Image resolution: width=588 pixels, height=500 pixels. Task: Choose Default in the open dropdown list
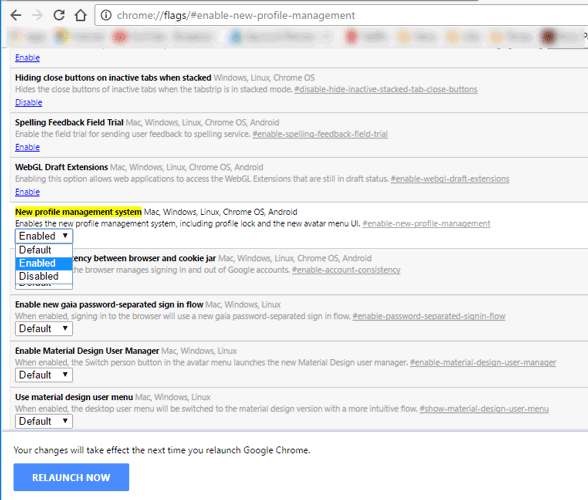(44, 250)
